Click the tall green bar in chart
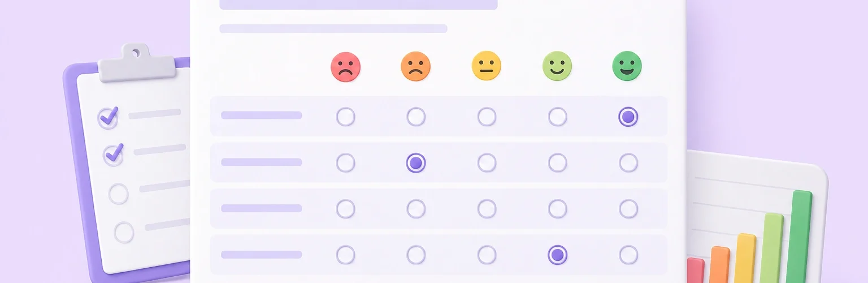The height and width of the screenshot is (283, 868). coord(800,237)
